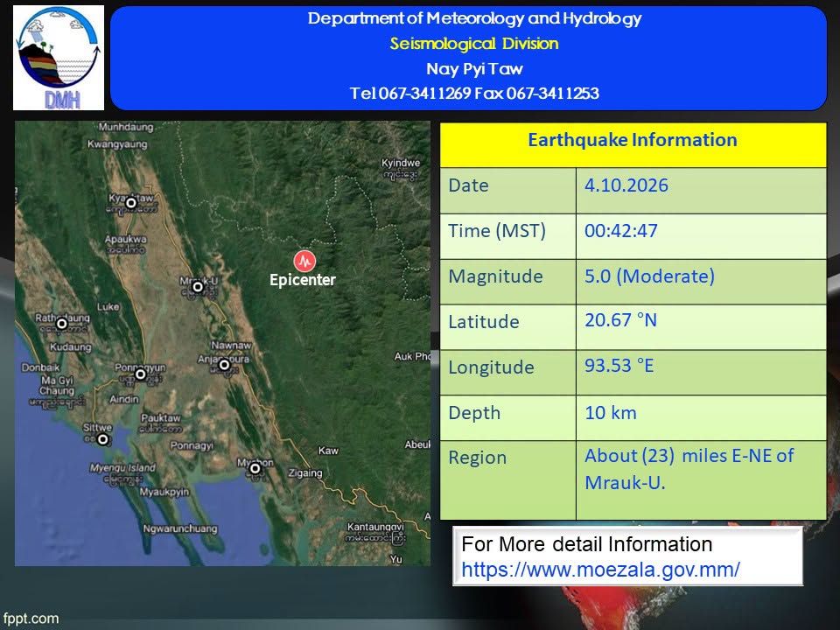Click the Kyauktaw city marker
Viewport: 840px width, 630px height.
[x=130, y=202]
